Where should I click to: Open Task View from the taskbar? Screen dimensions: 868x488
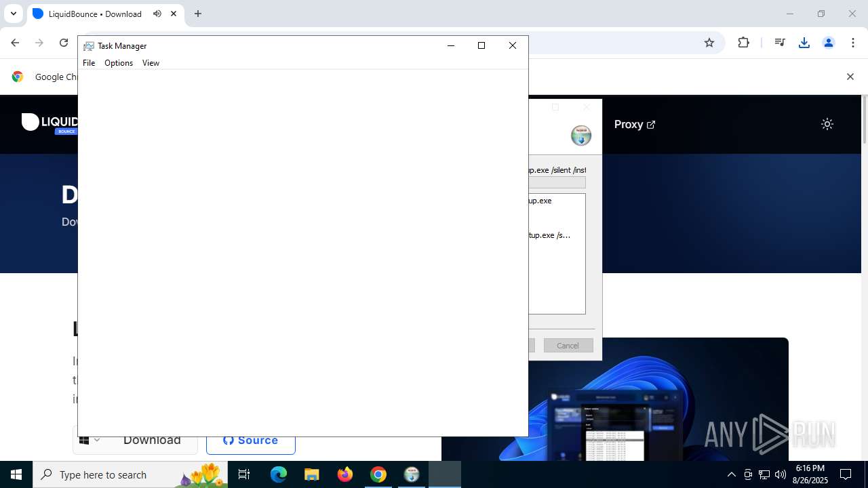point(244,474)
